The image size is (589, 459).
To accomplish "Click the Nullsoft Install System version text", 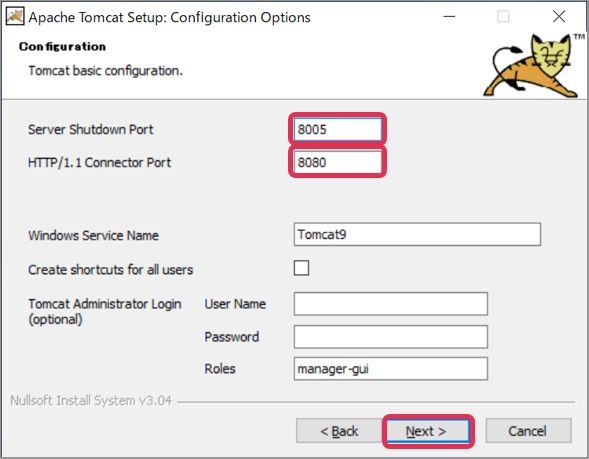I will (x=91, y=400).
